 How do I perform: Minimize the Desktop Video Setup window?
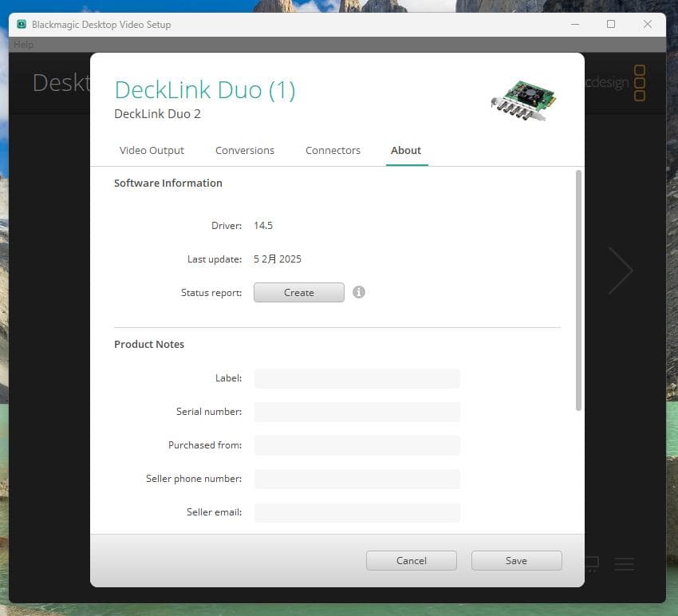[x=575, y=24]
